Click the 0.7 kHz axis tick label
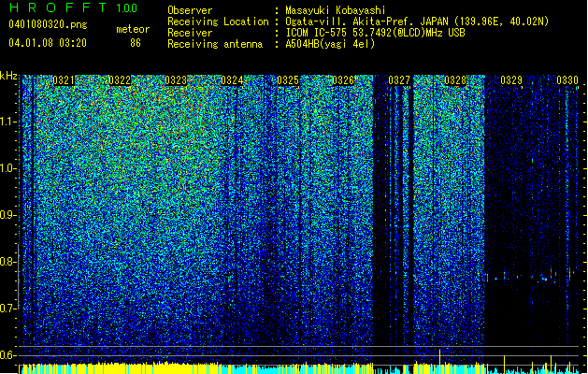The image size is (588, 374). (x=7, y=309)
